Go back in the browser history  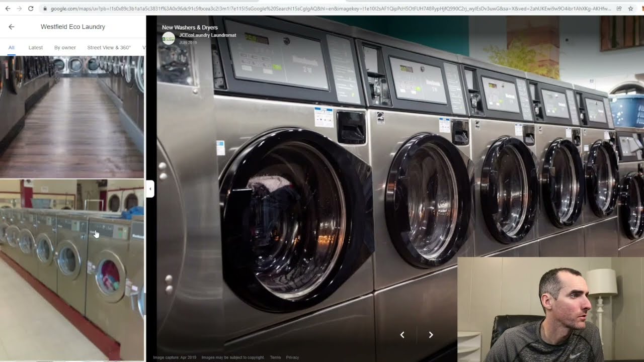pos(8,9)
